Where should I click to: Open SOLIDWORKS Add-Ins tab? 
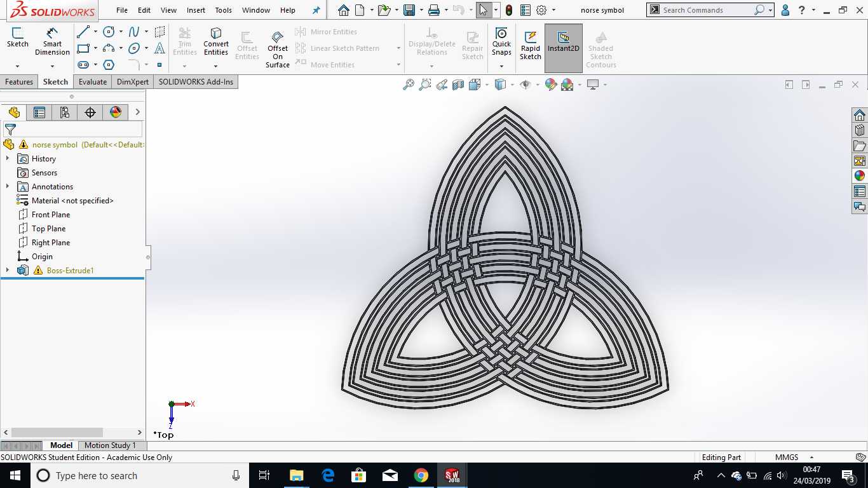tap(196, 82)
